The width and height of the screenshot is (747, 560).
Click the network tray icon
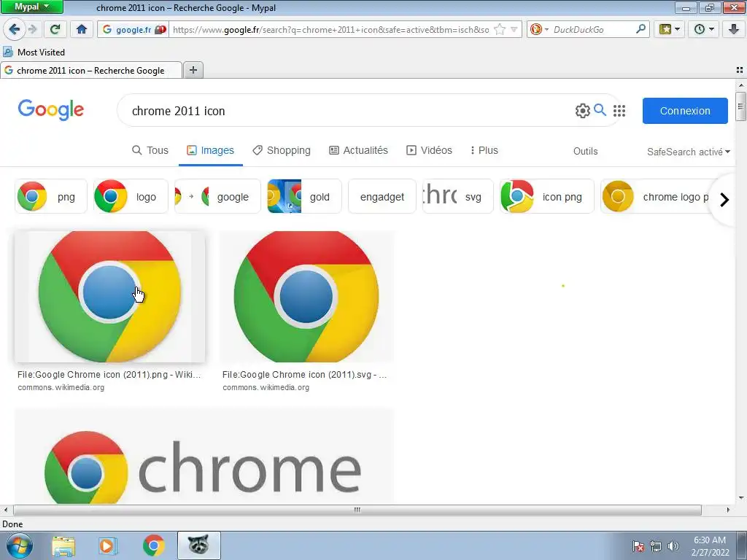point(656,546)
